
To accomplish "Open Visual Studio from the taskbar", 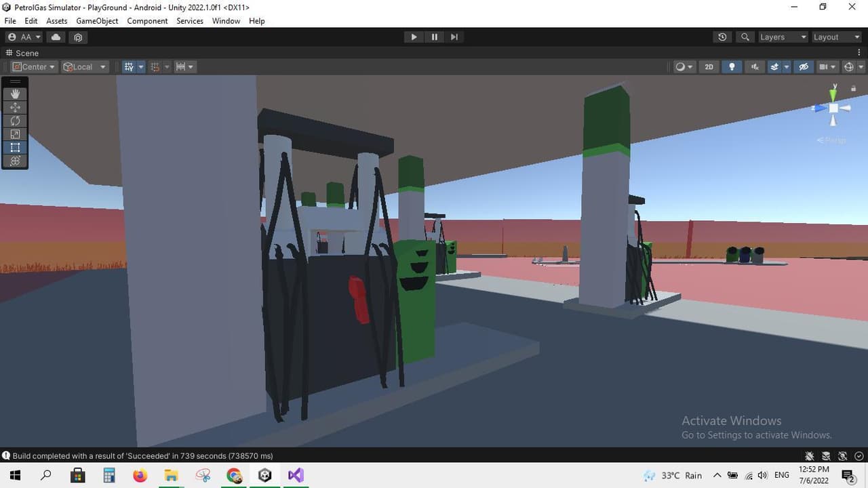I will [x=296, y=475].
